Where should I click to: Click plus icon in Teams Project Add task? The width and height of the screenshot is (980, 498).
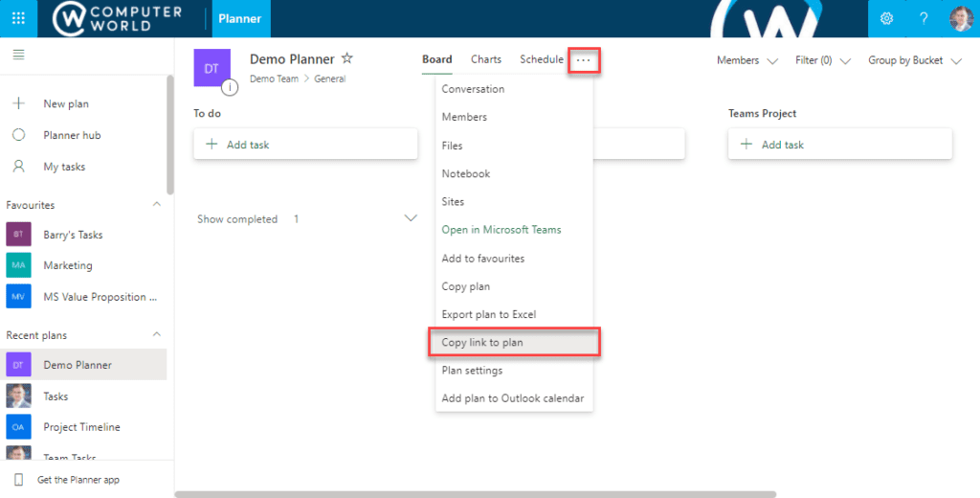[746, 145]
